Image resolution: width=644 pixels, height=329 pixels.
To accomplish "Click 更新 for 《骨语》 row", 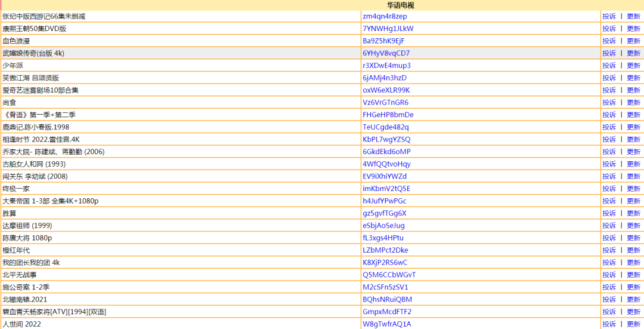I will pyautogui.click(x=633, y=115).
